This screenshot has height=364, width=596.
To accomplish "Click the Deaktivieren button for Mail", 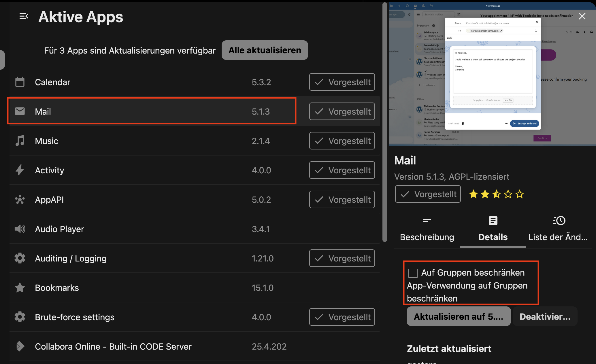I will click(545, 316).
